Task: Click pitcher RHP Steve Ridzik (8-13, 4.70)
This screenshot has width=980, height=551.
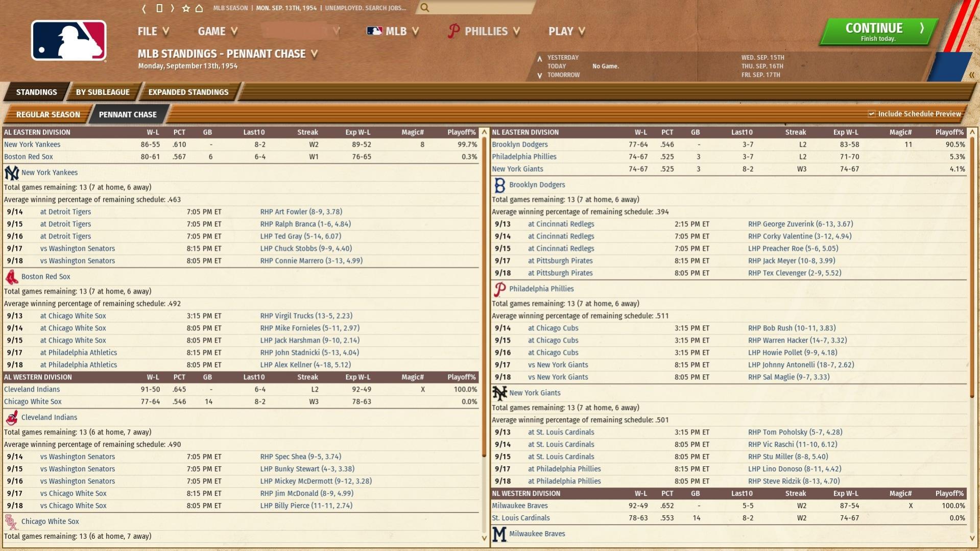Action: [x=794, y=481]
